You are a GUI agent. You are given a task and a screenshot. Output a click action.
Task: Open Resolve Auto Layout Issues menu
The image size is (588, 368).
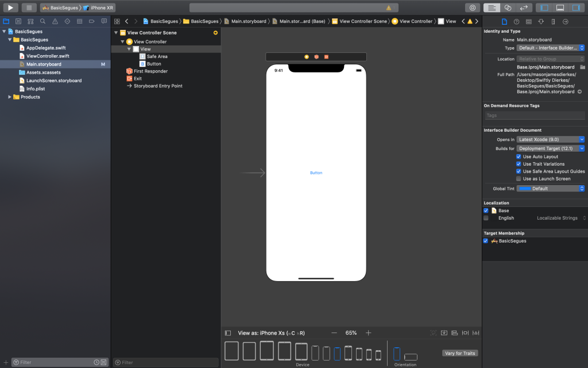(475, 333)
